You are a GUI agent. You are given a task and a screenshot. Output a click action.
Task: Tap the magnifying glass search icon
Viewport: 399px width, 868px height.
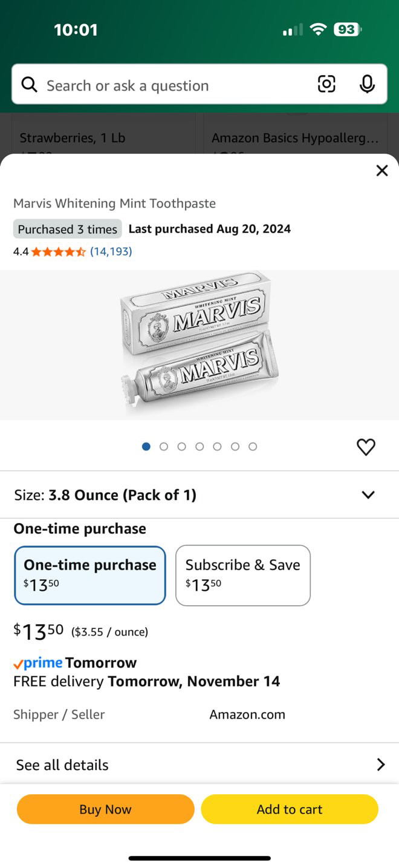[x=29, y=85]
